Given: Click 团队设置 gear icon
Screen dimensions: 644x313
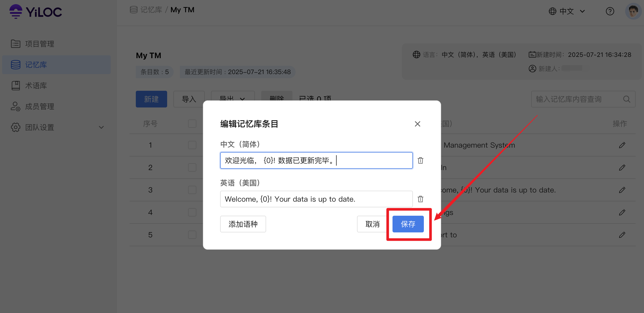Looking at the screenshot, I should tap(16, 127).
